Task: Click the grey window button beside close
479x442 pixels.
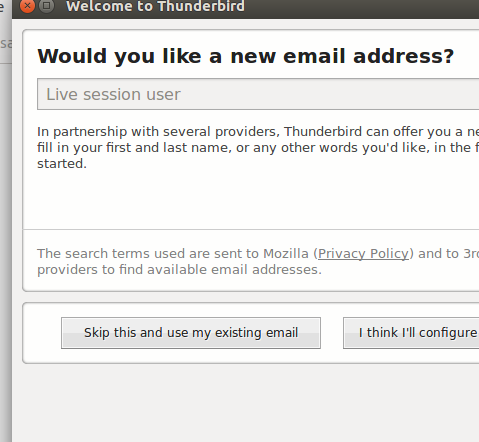Action: click(x=47, y=6)
